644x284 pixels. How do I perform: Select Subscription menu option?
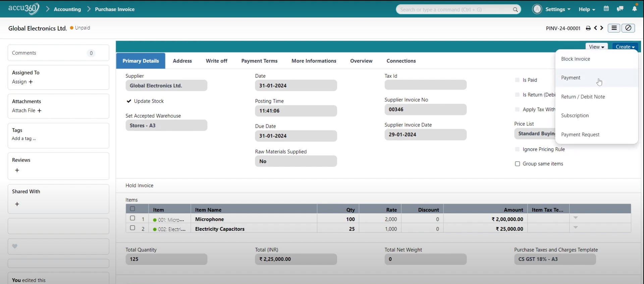pos(597,116)
